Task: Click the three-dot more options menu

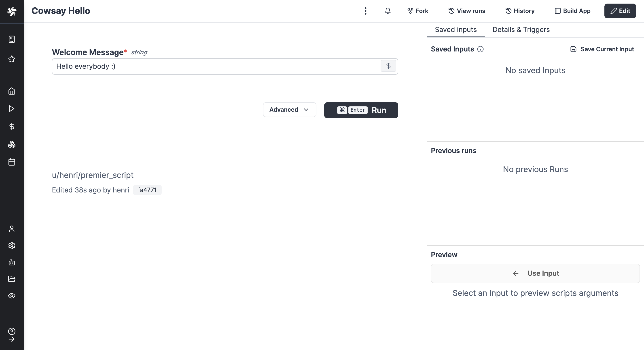Action: point(365,11)
